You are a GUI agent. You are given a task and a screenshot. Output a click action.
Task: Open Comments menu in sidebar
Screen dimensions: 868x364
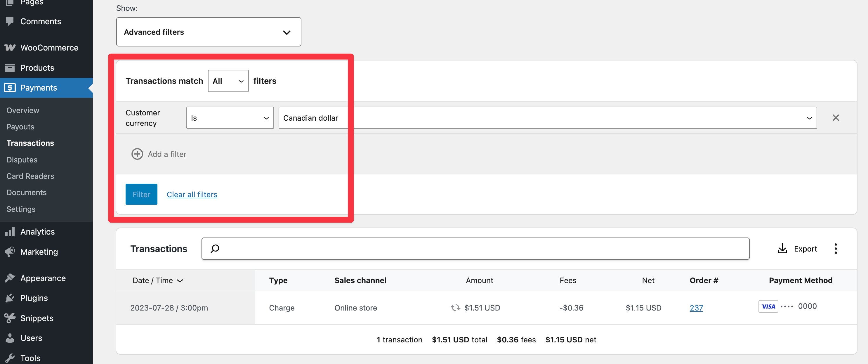(40, 21)
